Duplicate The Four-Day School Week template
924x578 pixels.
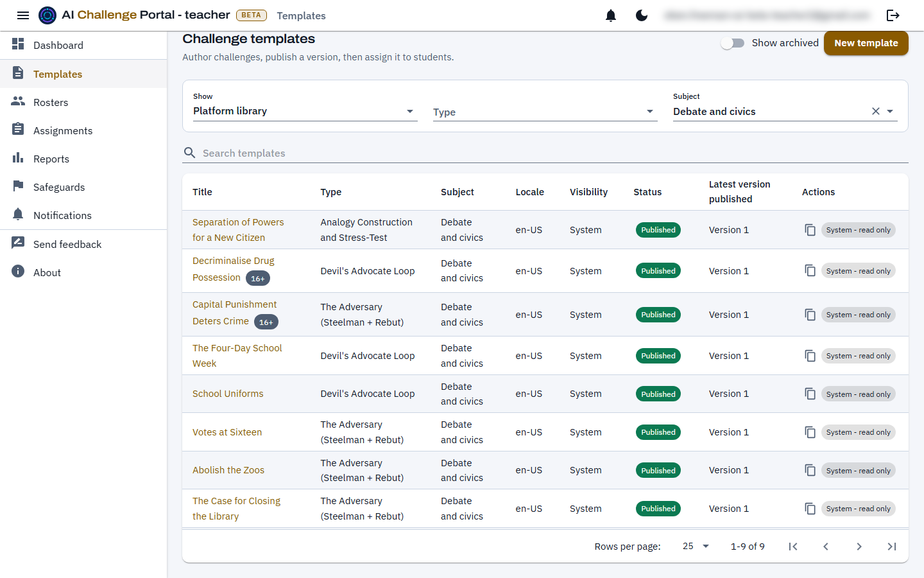[810, 356]
